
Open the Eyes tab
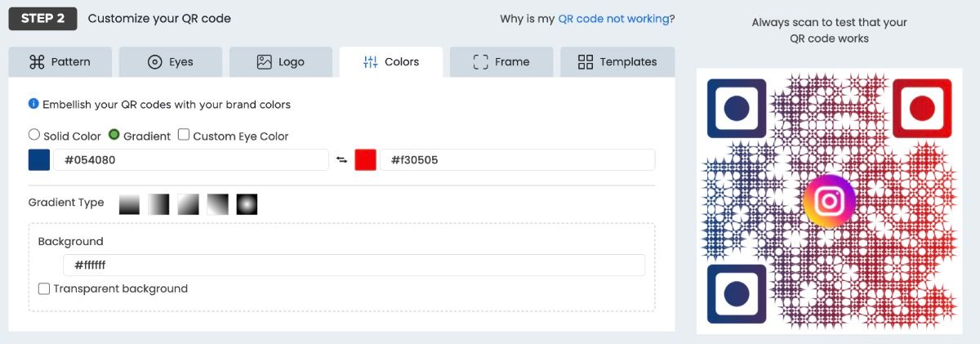coord(170,62)
